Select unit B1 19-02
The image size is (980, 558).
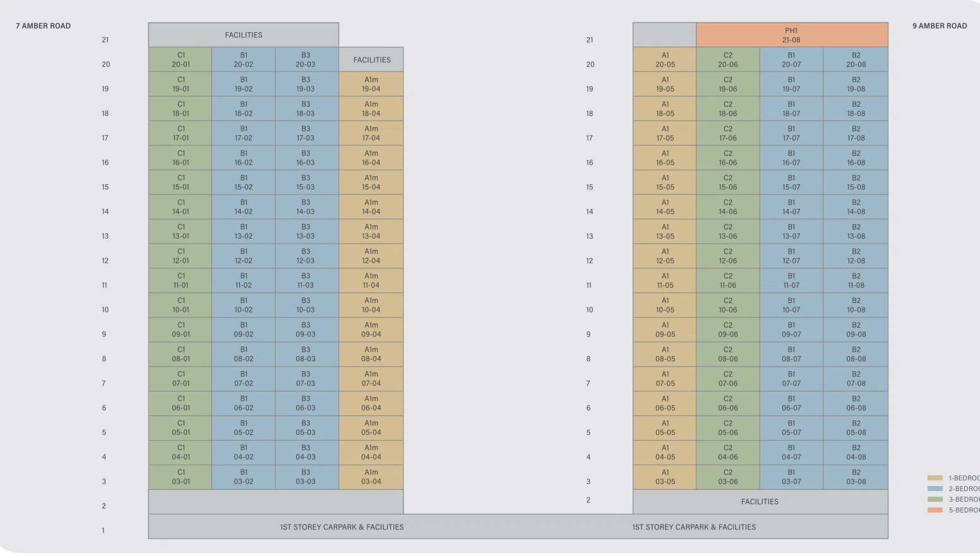tap(243, 84)
